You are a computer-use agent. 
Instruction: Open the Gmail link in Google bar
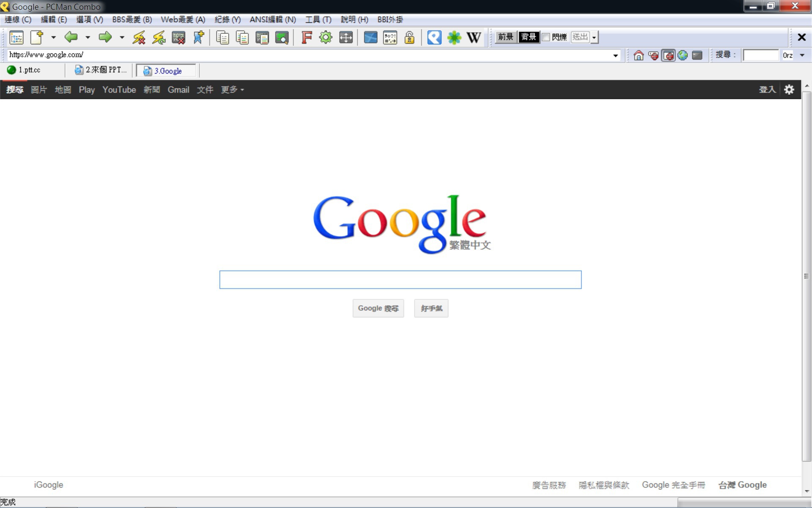178,90
